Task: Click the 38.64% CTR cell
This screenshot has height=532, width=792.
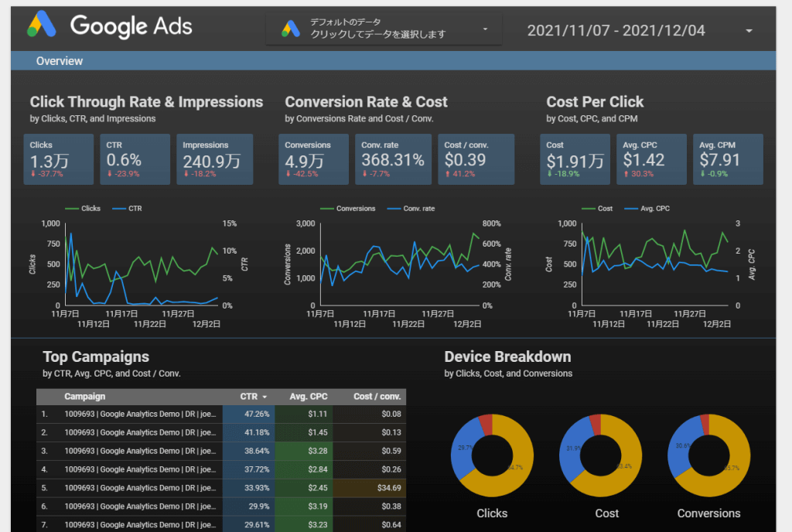Action: [248, 452]
